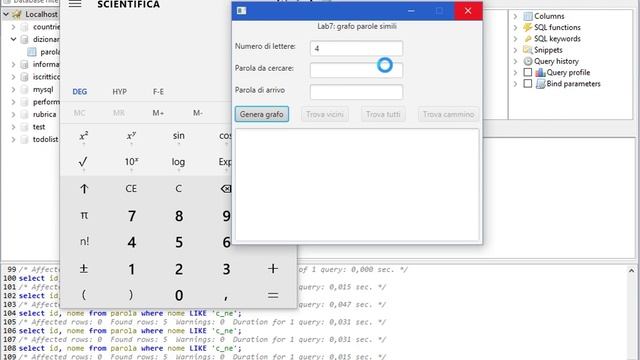The height and width of the screenshot is (360, 640).
Task: Click calculator C clear button
Action: point(178,189)
